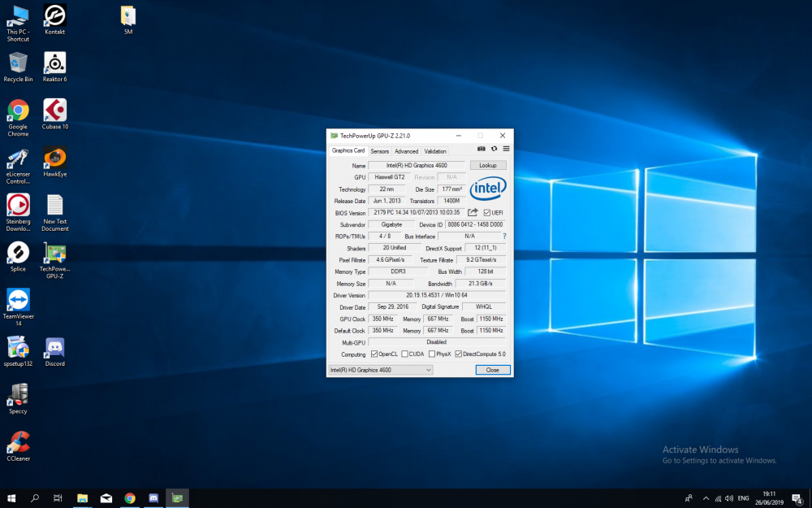Select the New Text Document file
Screen dimensions: 812x508
pyautogui.click(x=55, y=212)
